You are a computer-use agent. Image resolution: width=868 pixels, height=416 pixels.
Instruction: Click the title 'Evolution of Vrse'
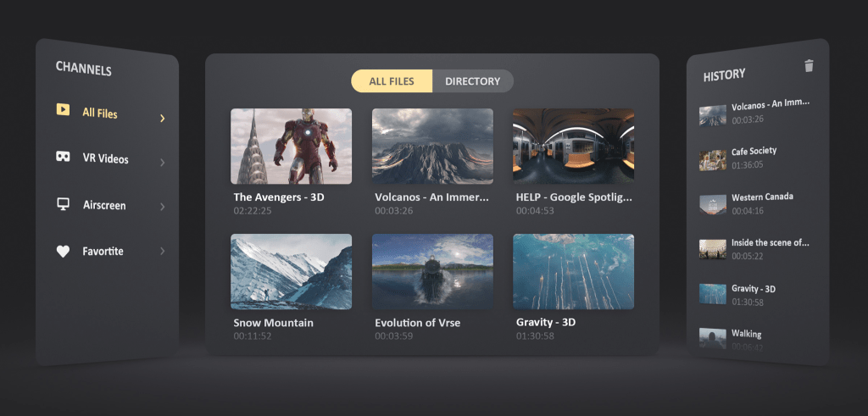[417, 323]
